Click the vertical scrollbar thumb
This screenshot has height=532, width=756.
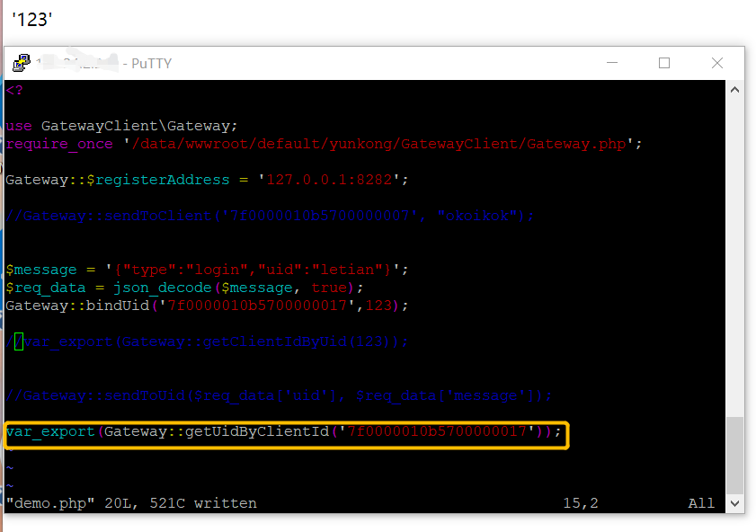click(x=734, y=456)
